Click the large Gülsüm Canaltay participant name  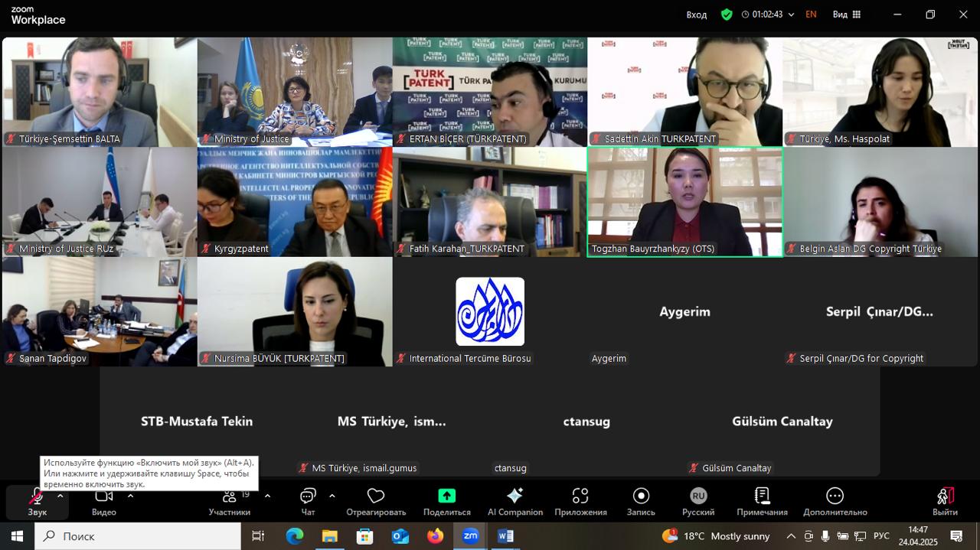point(782,421)
